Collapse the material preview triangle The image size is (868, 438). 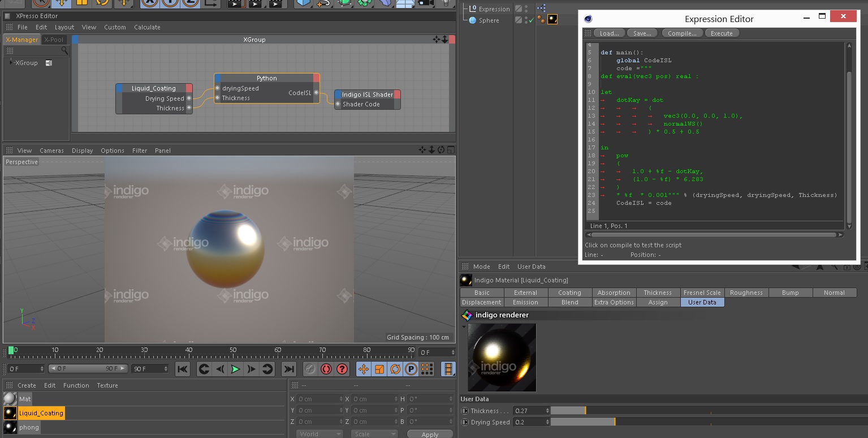tap(464, 326)
